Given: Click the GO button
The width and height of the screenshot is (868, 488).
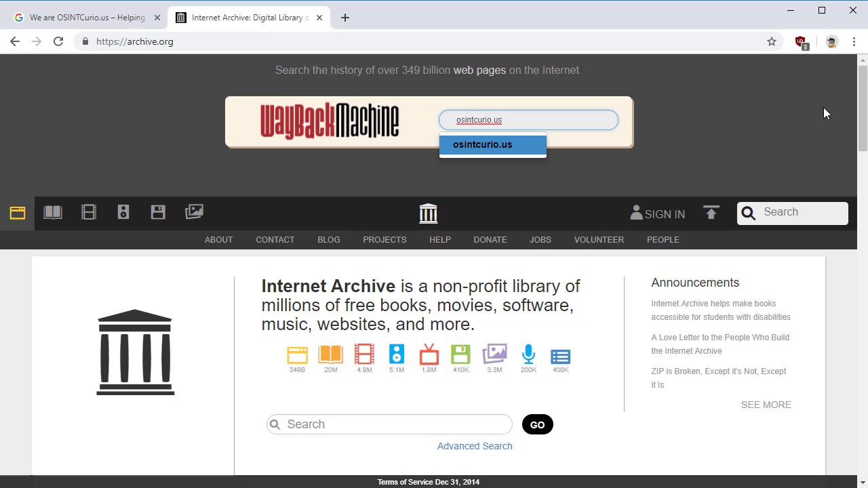Looking at the screenshot, I should click(x=538, y=425).
